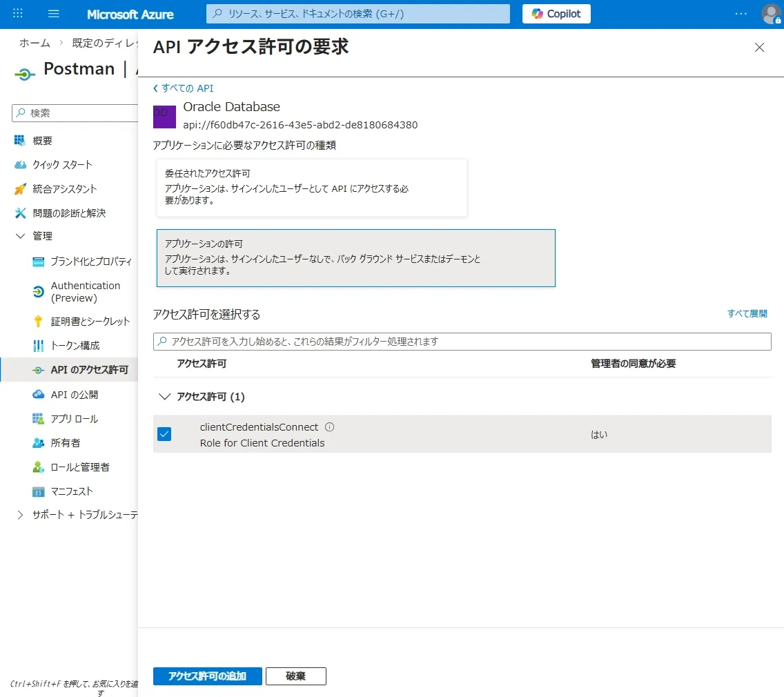Viewport: 784px width, 697px height.
Task: Click the アクセス許可の追加 button
Action: [207, 676]
